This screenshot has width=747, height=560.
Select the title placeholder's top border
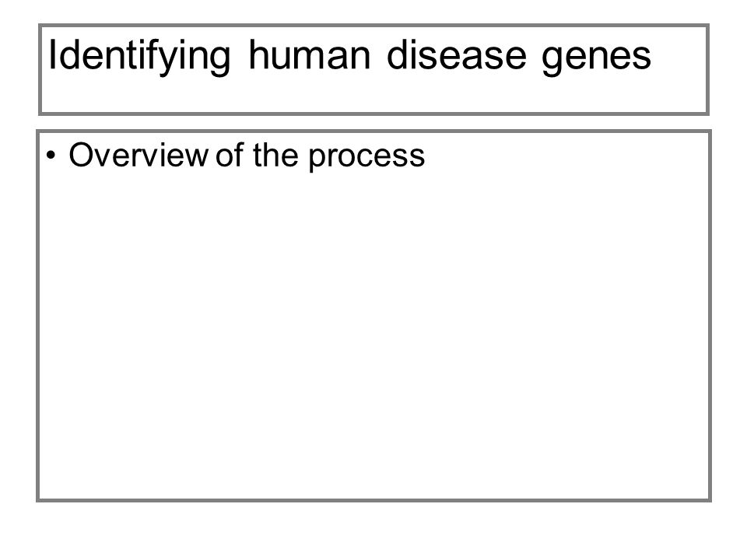tap(374, 25)
